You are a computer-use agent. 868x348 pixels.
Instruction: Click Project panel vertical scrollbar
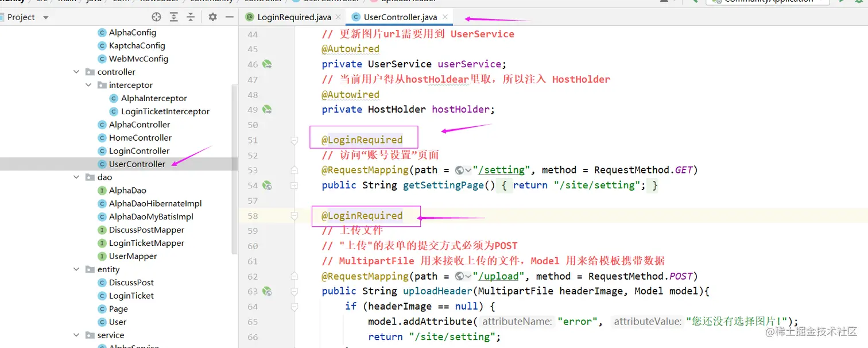(234, 169)
